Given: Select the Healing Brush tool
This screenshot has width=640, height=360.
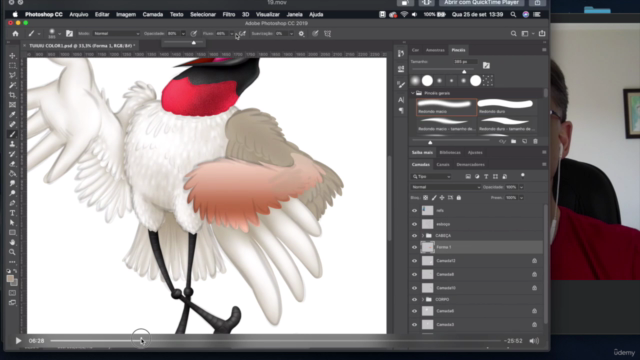Looking at the screenshot, I should tap(12, 124).
